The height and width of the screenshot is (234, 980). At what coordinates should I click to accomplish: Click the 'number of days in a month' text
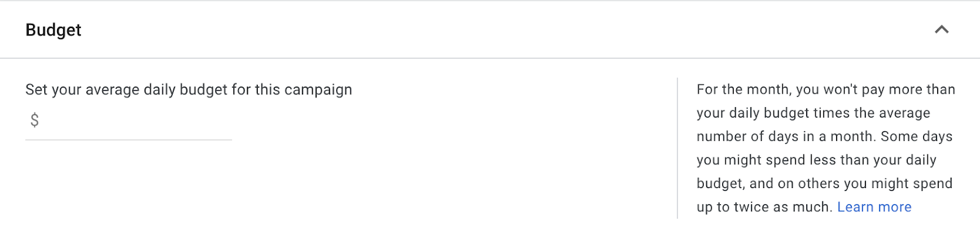point(786,137)
